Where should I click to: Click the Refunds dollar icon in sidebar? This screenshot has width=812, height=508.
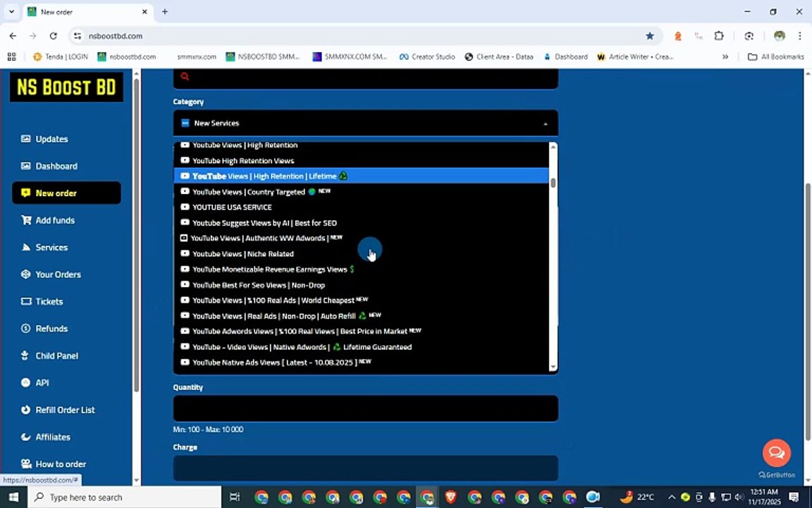(x=26, y=328)
